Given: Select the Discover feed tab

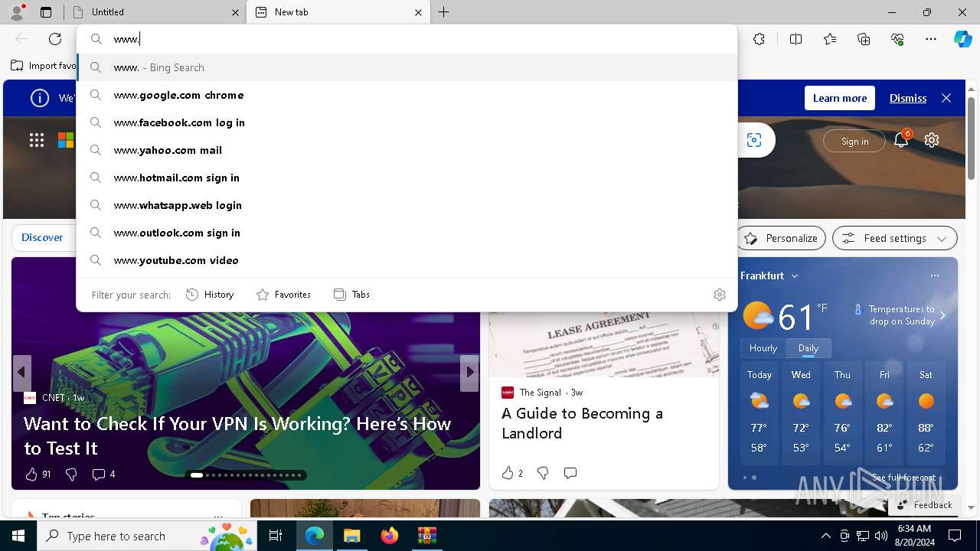Looking at the screenshot, I should tap(43, 238).
